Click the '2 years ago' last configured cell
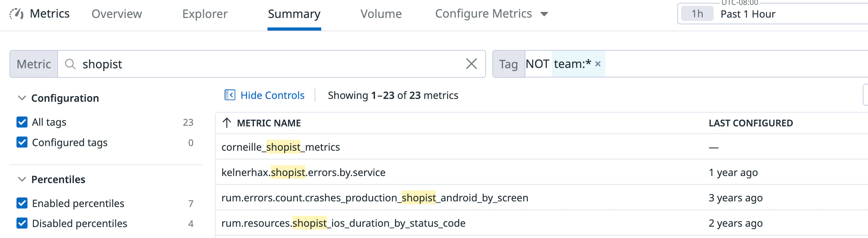Image resolution: width=868 pixels, height=238 pixels. [736, 223]
